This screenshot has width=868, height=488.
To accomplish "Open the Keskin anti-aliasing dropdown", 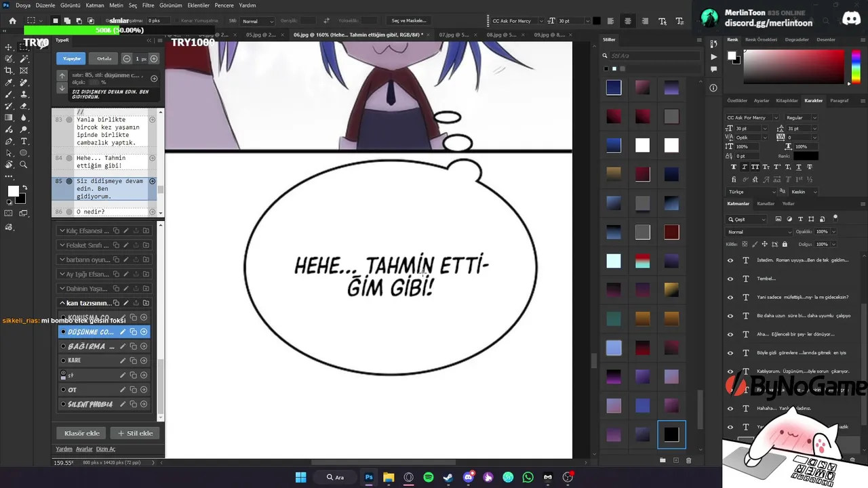I will click(x=804, y=192).
